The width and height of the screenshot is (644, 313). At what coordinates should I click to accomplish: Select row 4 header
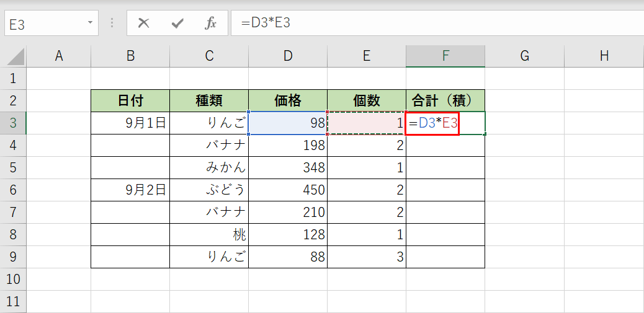point(13,145)
